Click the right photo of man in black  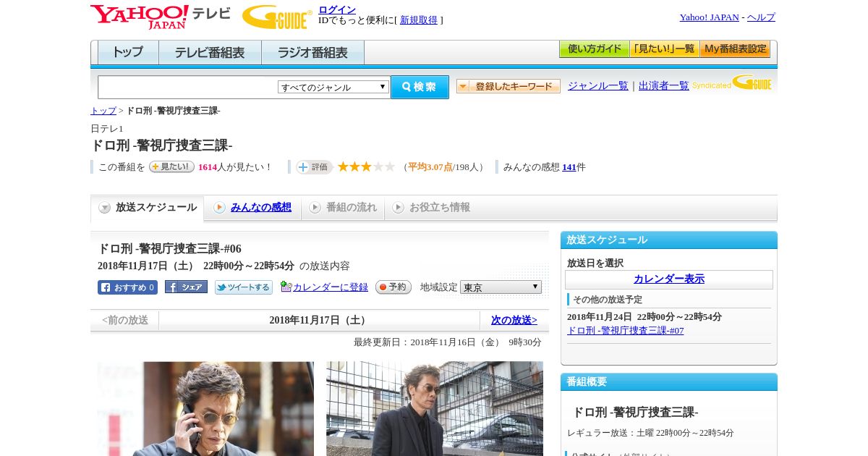pyautogui.click(x=435, y=409)
